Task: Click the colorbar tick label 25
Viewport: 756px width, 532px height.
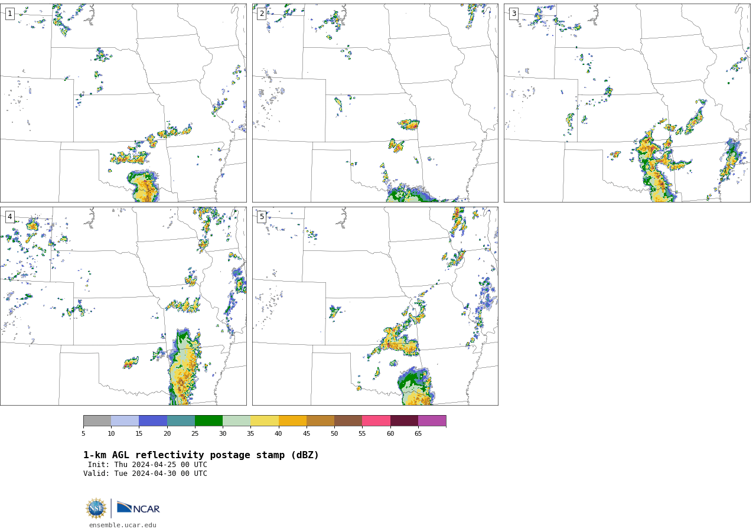Action: pos(195,434)
